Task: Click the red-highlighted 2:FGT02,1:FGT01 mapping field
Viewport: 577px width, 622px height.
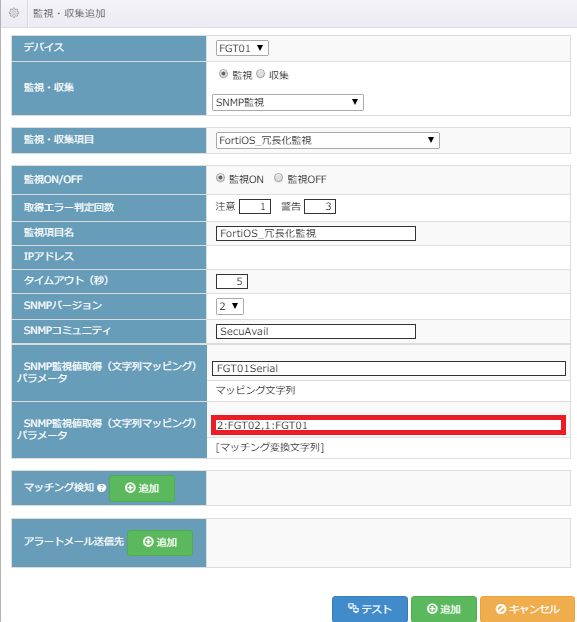Action: click(x=388, y=425)
